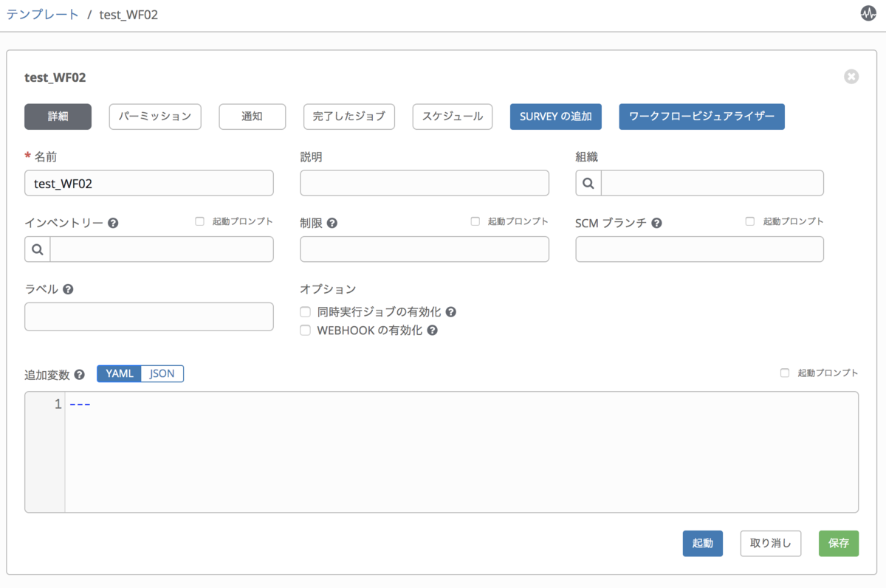Show help for 同時実行ジョブの有効化

pyautogui.click(x=450, y=312)
